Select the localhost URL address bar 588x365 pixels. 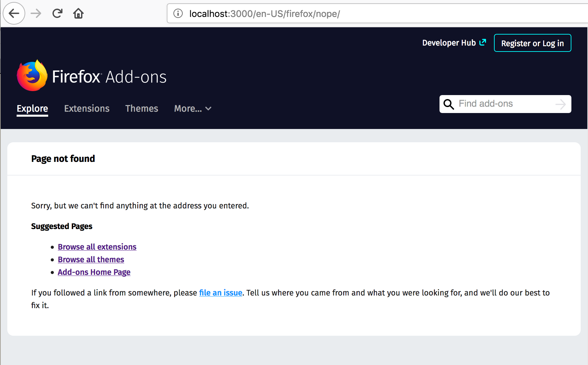pos(377,14)
